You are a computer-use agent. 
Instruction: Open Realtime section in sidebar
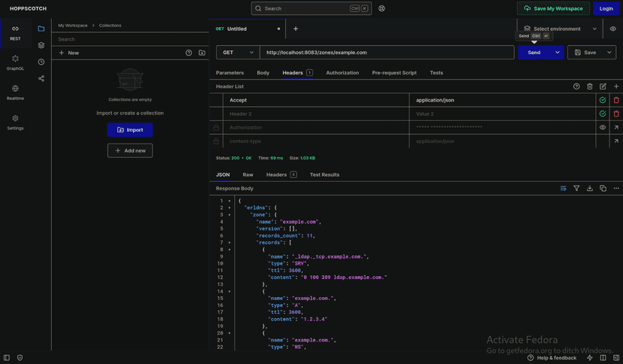[15, 93]
